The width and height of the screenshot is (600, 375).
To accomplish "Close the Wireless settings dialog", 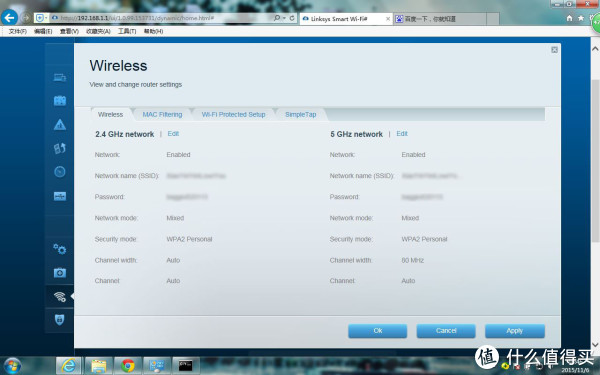I will click(x=554, y=50).
